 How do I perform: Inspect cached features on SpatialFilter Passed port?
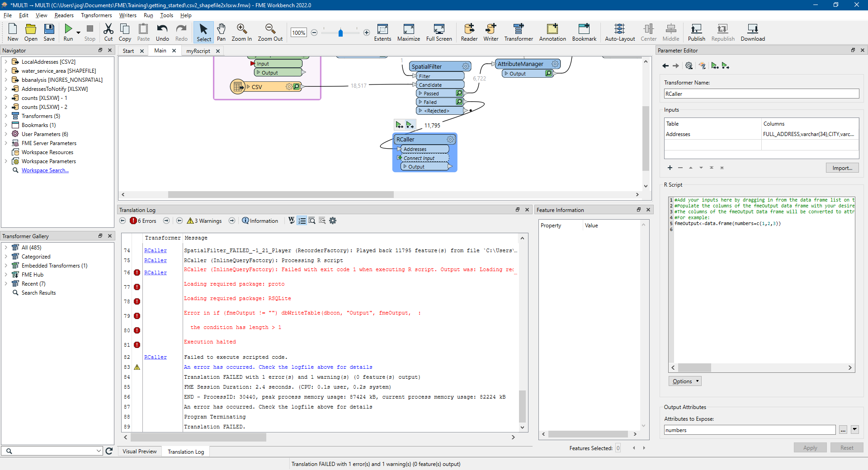click(x=459, y=93)
